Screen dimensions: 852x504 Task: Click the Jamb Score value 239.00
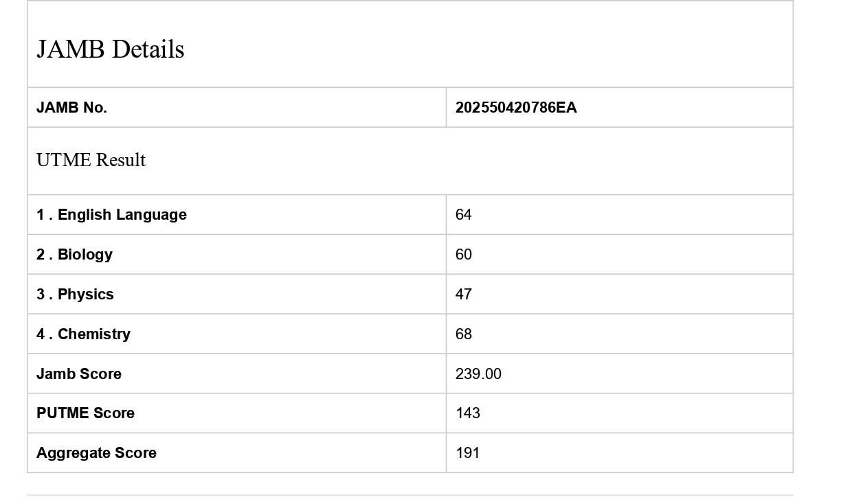[x=478, y=374]
